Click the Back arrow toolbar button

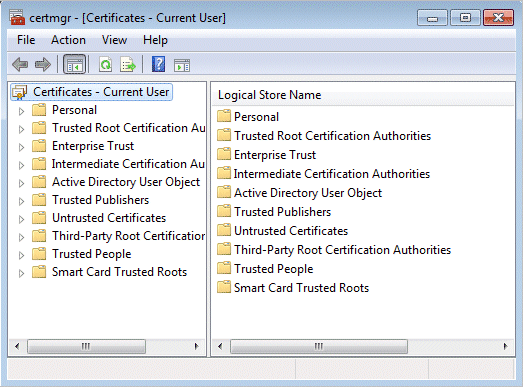pos(20,64)
